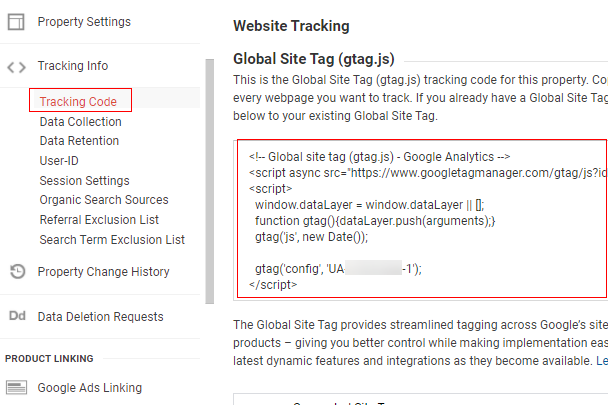Select Tracking Code submenu item
608x405 pixels.
pyautogui.click(x=78, y=101)
